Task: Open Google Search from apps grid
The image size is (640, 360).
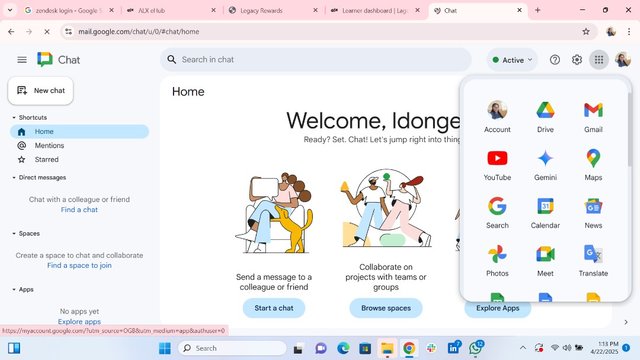Action: point(497,213)
